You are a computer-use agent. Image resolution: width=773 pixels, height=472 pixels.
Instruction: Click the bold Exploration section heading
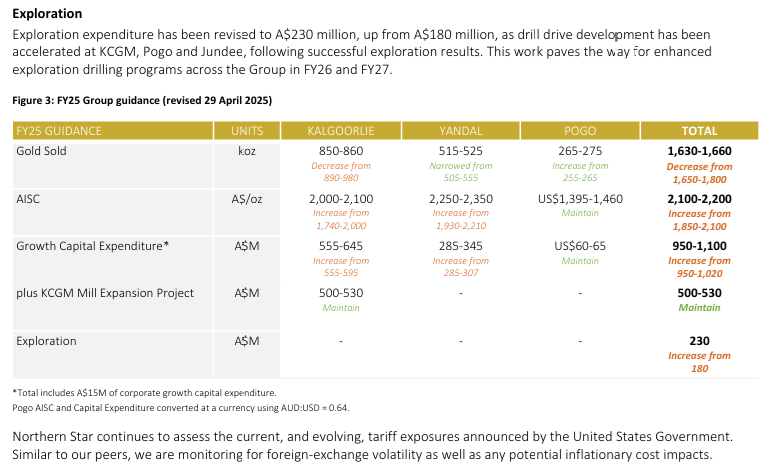pos(47,14)
